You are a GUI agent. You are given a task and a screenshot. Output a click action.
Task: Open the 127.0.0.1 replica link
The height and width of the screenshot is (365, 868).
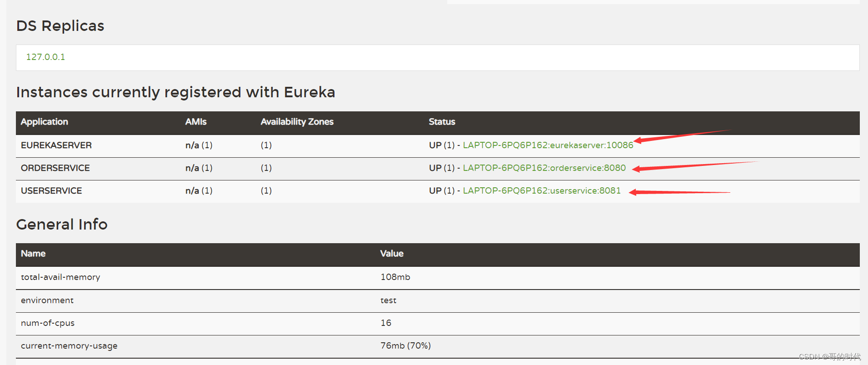tap(45, 57)
